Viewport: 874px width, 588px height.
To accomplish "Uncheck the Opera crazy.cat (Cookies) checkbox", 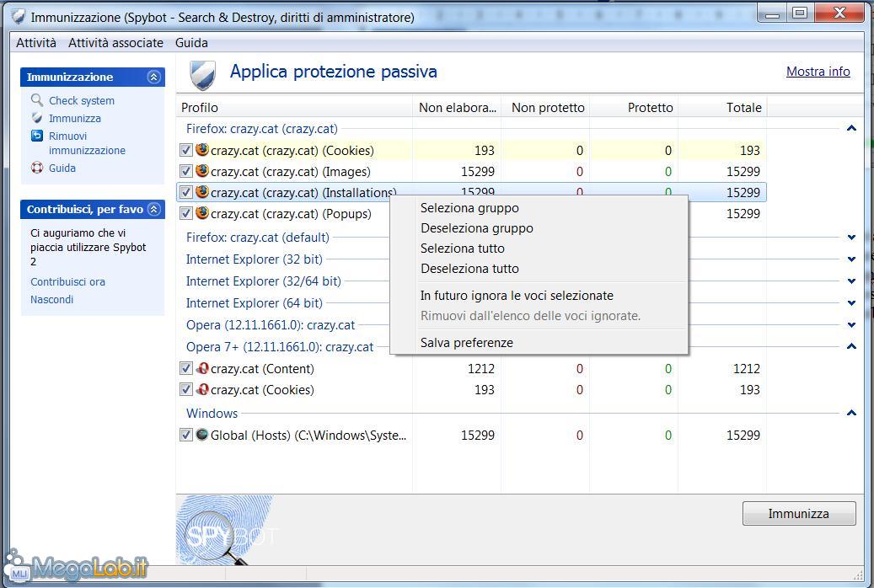I will pyautogui.click(x=186, y=389).
